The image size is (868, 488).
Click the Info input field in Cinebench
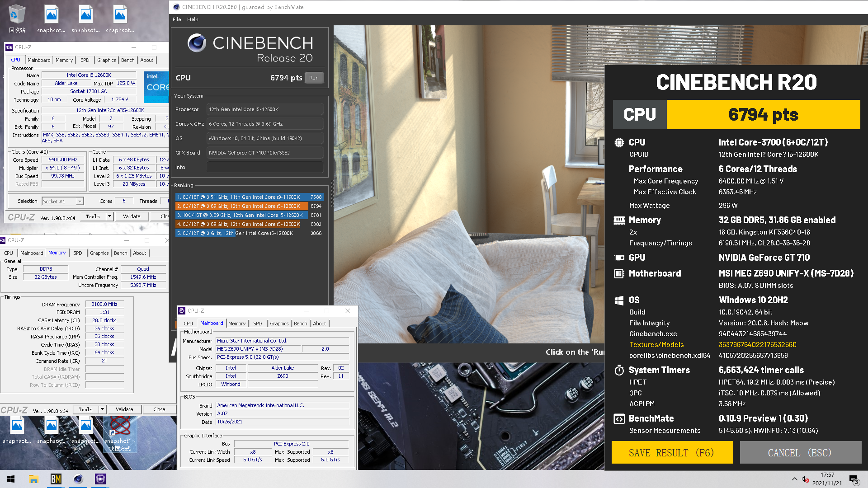click(265, 167)
